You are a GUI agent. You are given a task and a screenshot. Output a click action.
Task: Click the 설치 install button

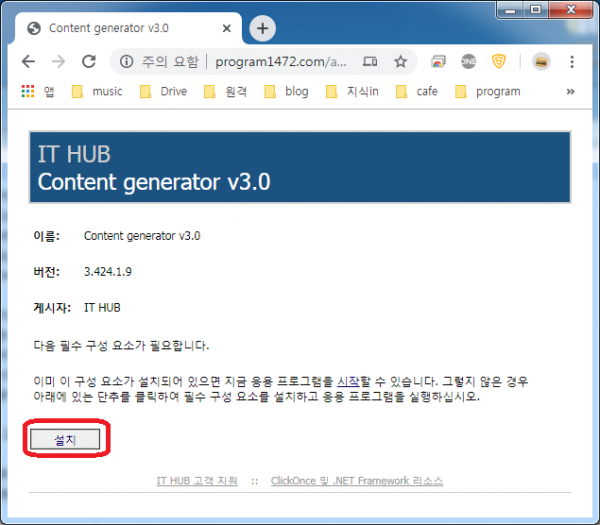tap(64, 439)
